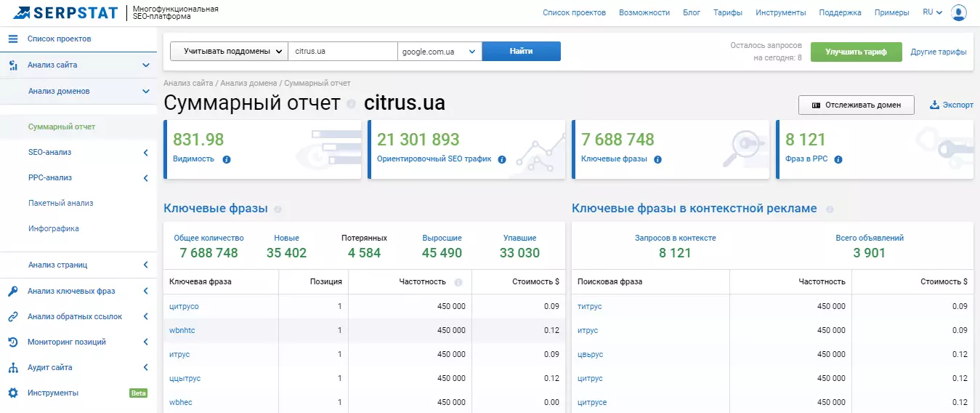
Task: Open Поддержка in the top navigation
Action: (840, 12)
